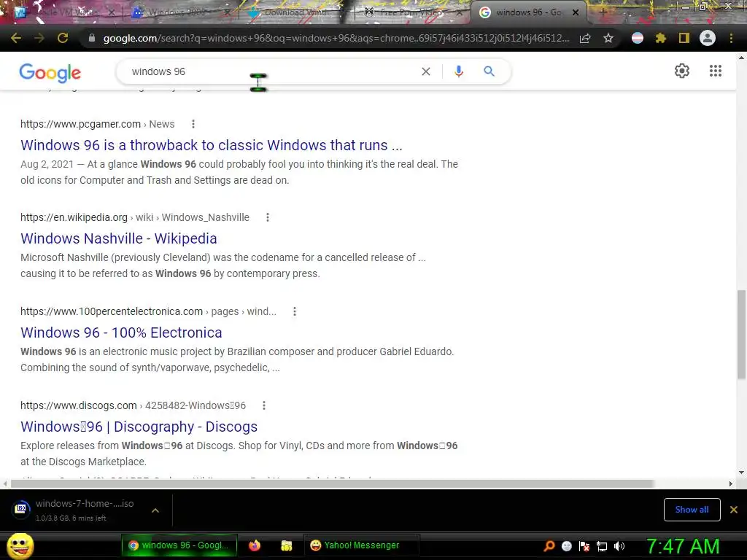
Task: Open a new tab with the plus button
Action: coord(603,12)
